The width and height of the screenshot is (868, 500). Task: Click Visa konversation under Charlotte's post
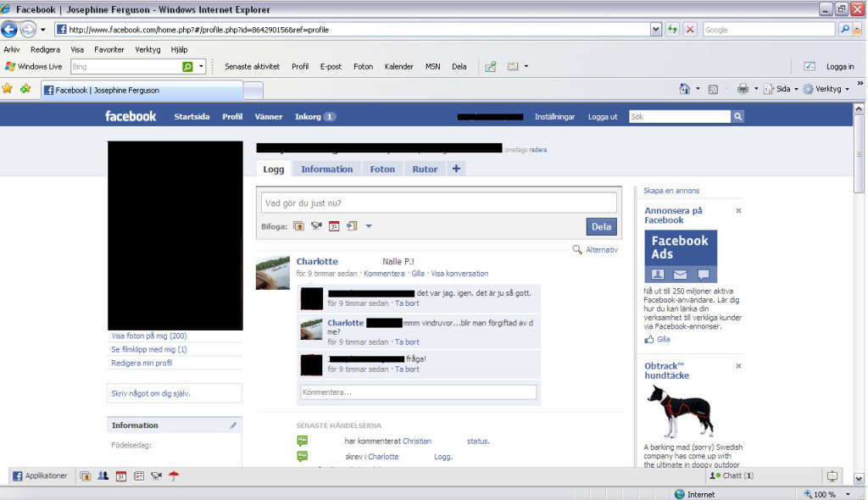459,274
